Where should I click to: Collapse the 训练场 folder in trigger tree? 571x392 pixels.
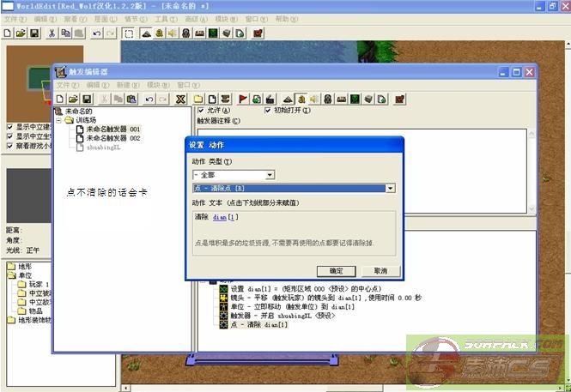point(60,120)
